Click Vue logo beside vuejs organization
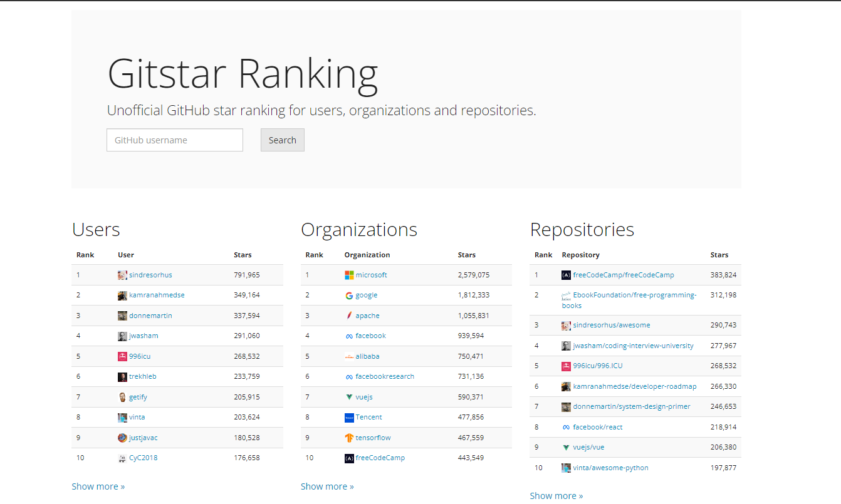 point(349,397)
